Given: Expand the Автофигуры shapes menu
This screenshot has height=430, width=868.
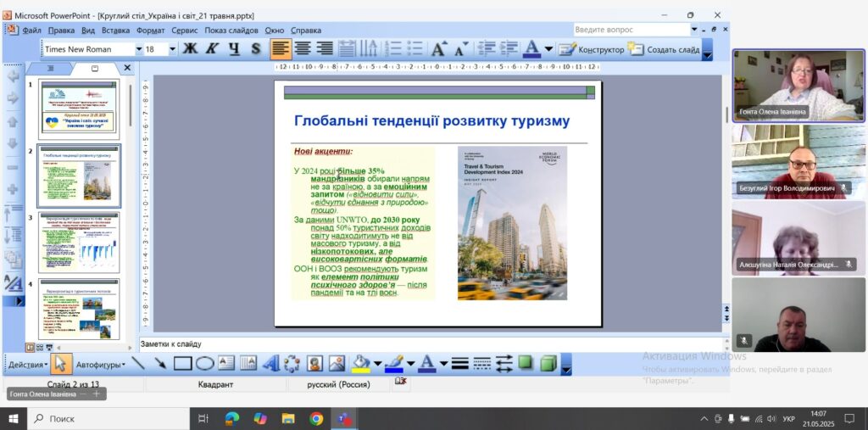Looking at the screenshot, I should click(101, 365).
